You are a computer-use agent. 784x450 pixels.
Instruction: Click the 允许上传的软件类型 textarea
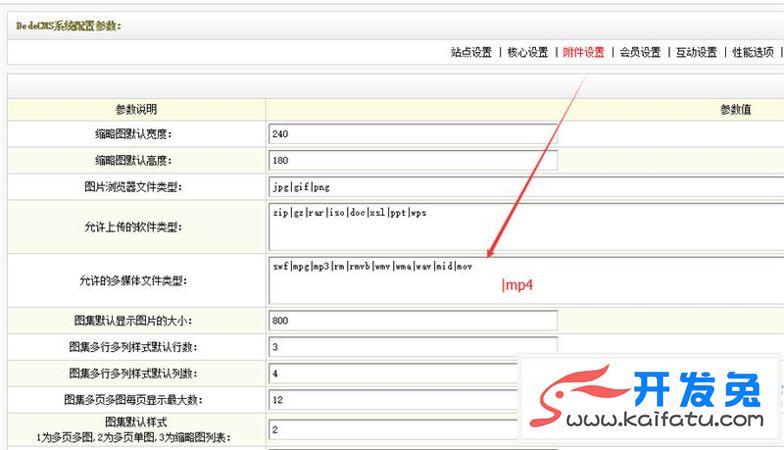point(526,226)
